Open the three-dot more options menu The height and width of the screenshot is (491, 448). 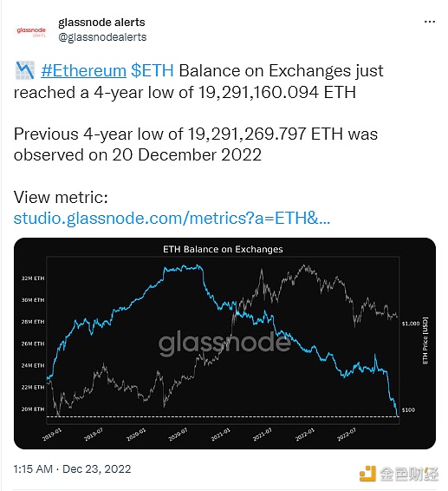coord(430,22)
